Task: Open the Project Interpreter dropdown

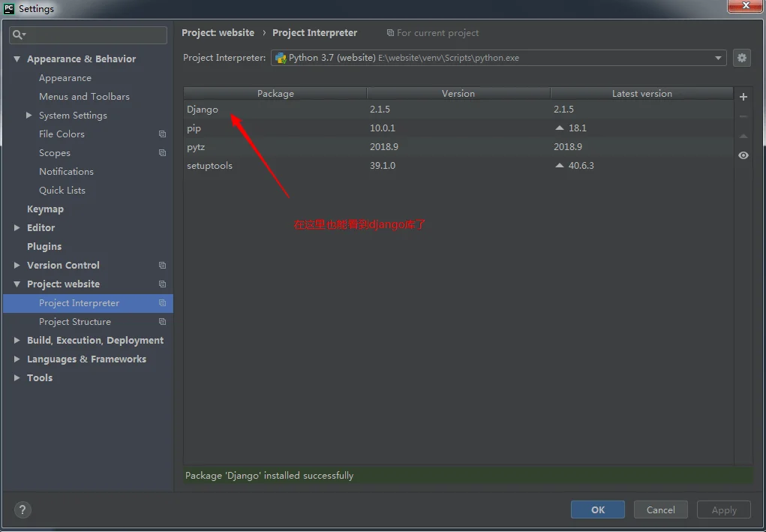Action: [x=498, y=58]
